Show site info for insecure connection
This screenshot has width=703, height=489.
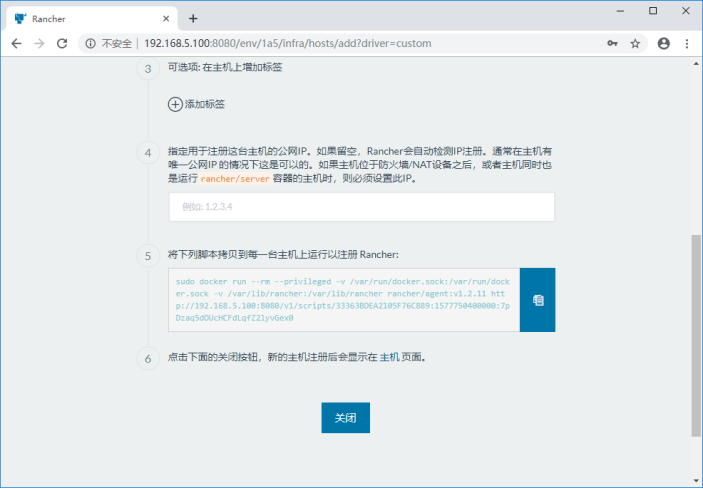tap(91, 43)
